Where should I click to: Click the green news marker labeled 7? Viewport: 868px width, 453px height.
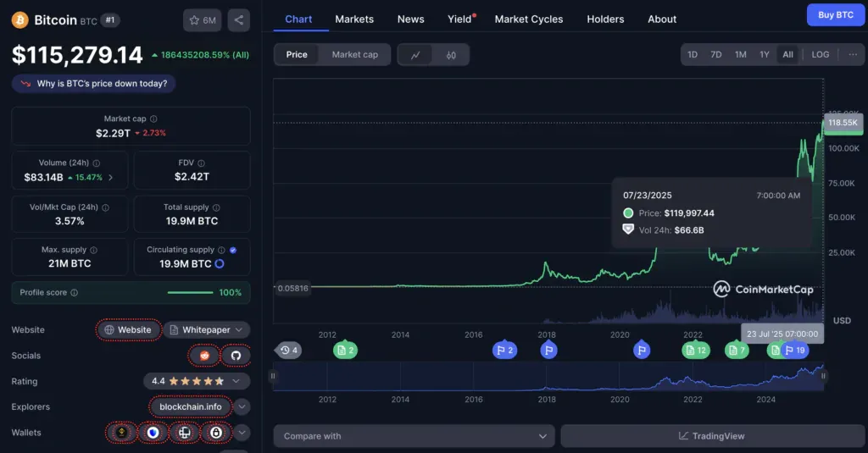(x=737, y=350)
